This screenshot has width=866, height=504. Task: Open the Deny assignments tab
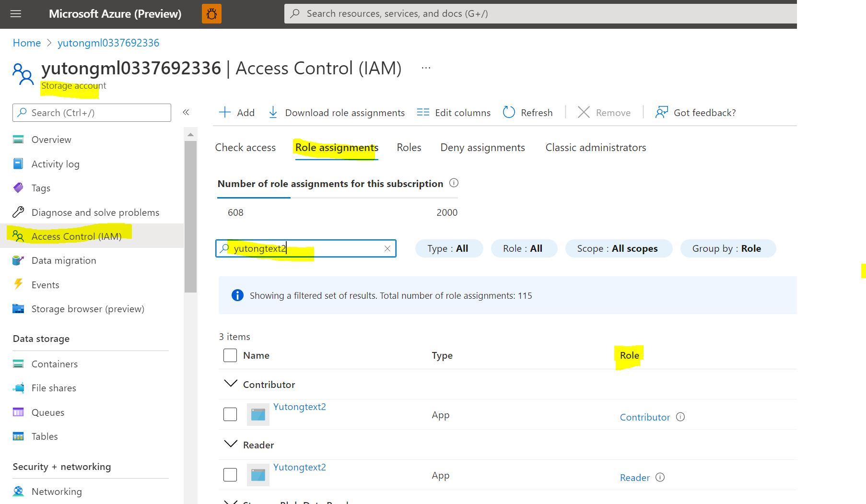pos(483,147)
